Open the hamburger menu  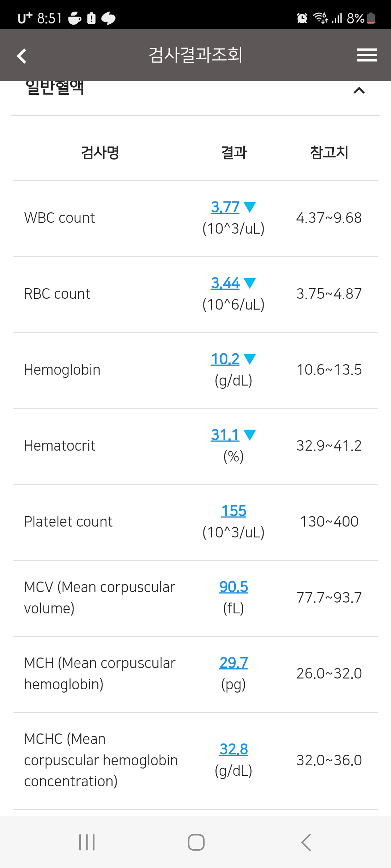(x=367, y=55)
